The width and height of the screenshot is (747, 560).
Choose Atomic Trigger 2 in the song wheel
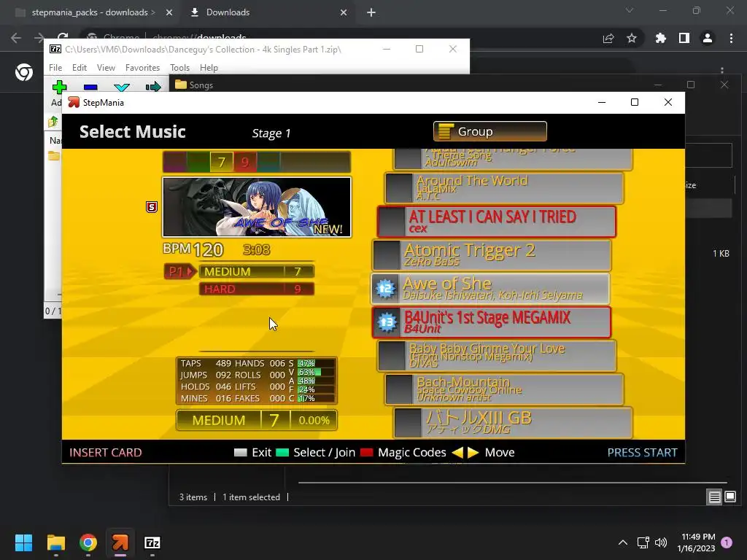491,254
